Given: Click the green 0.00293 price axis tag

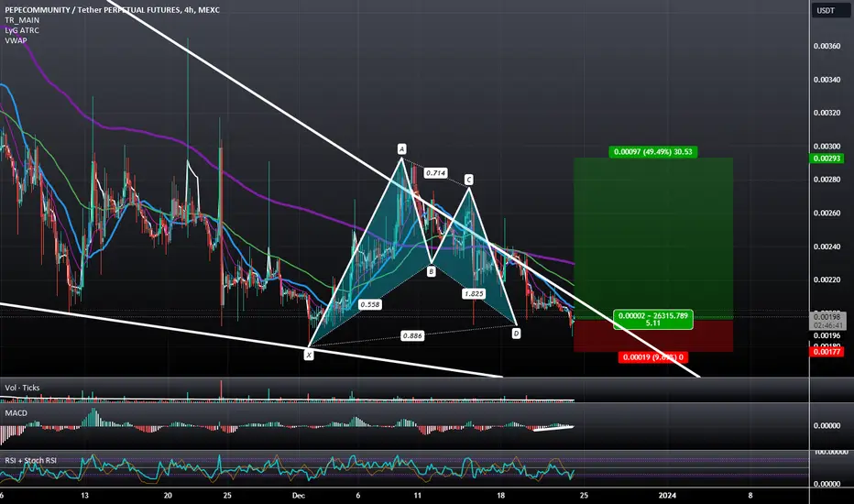Looking at the screenshot, I should [x=827, y=159].
